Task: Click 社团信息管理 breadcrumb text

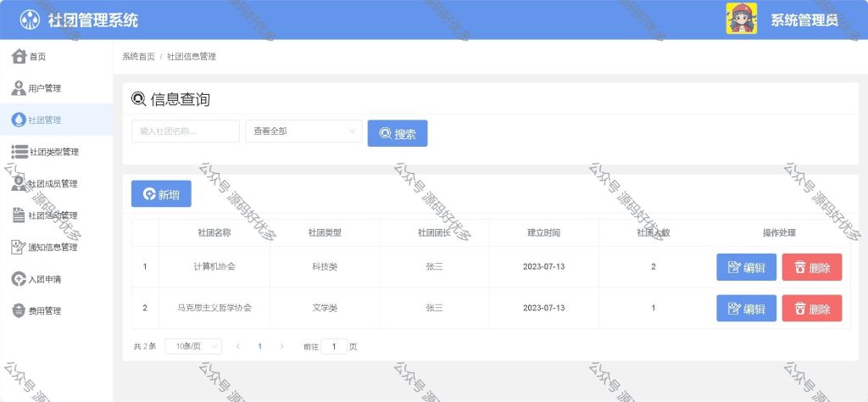Action: pos(191,57)
